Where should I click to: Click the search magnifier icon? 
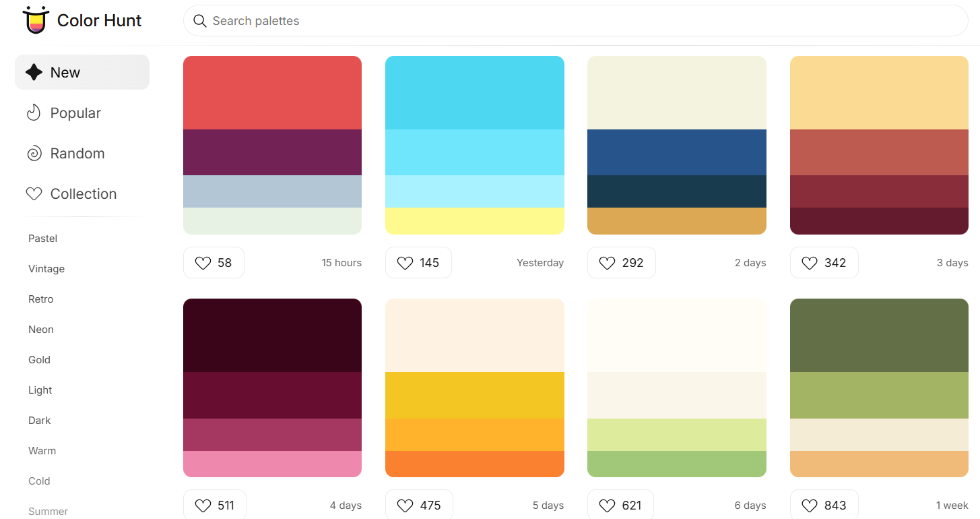[200, 21]
